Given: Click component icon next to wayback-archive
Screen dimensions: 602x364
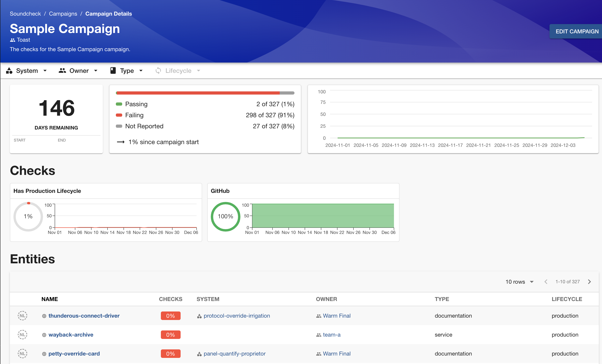Looking at the screenshot, I should (44, 335).
